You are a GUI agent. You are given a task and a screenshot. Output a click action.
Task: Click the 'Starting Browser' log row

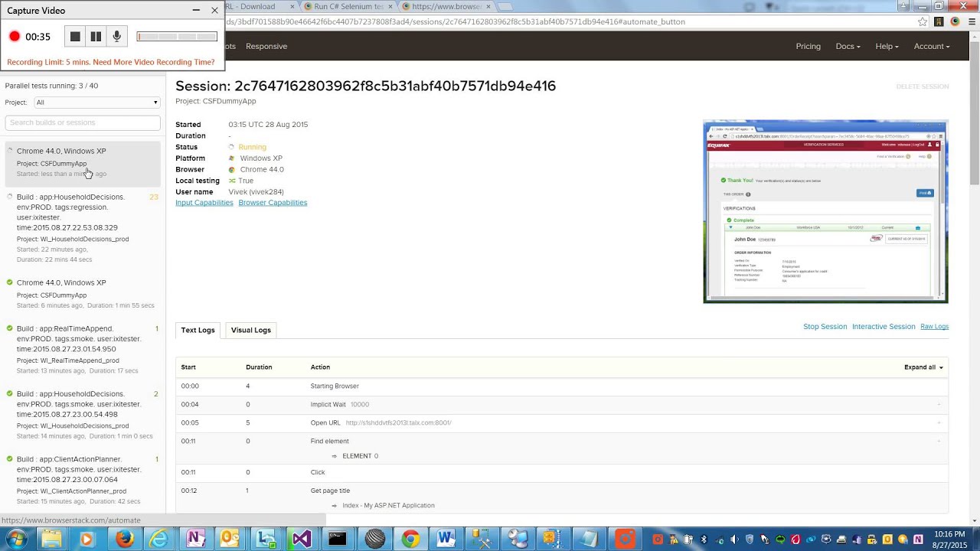pos(562,386)
